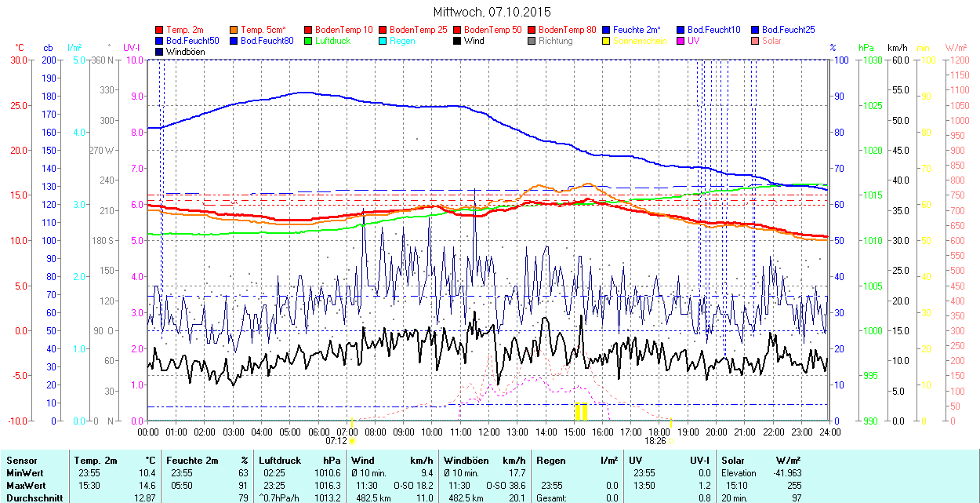Click the chart title Mittwoch, 07.10.2015
This screenshot has height=503, width=980.
point(492,13)
